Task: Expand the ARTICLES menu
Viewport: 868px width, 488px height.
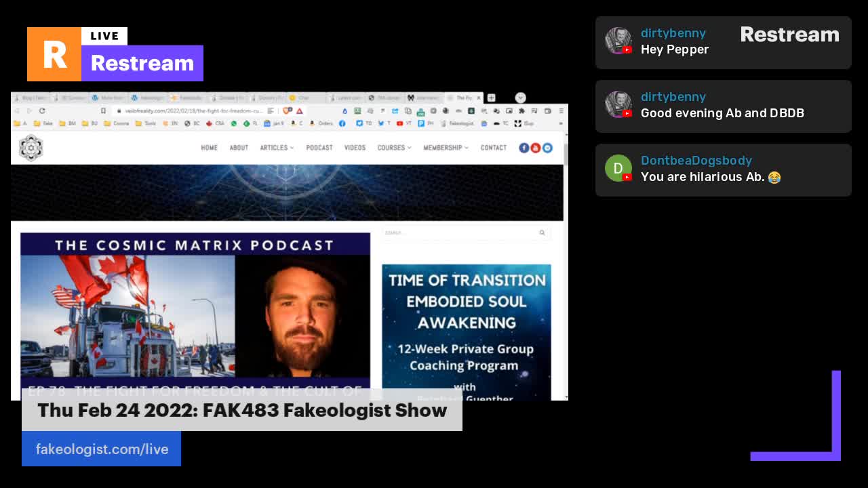Action: point(277,148)
